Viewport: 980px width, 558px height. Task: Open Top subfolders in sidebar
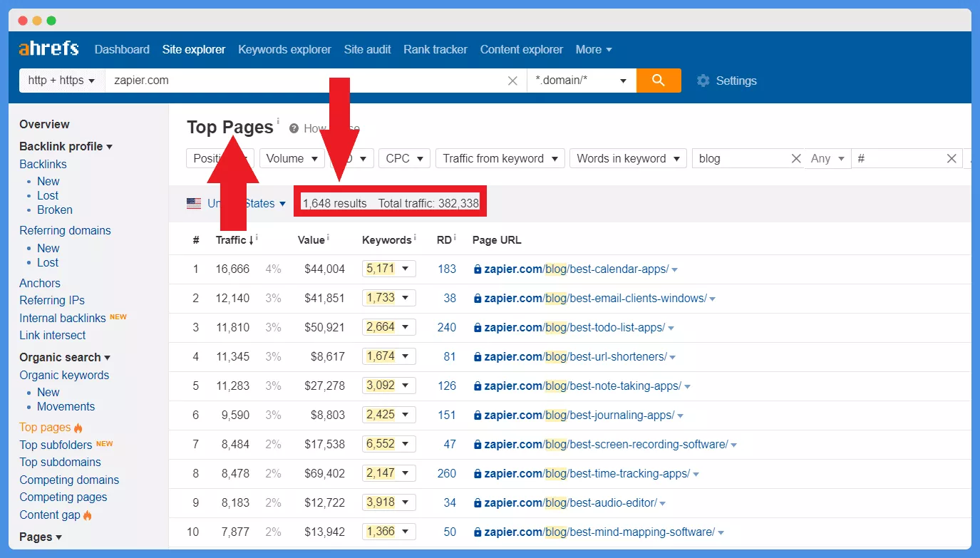tap(56, 445)
